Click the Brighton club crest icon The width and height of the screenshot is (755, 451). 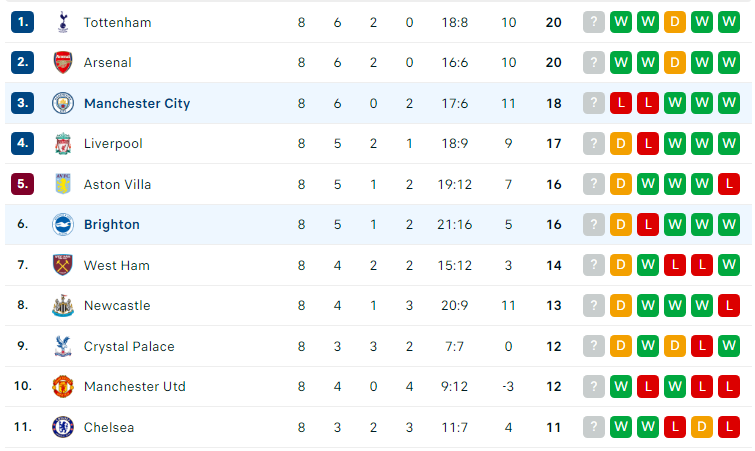click(63, 224)
